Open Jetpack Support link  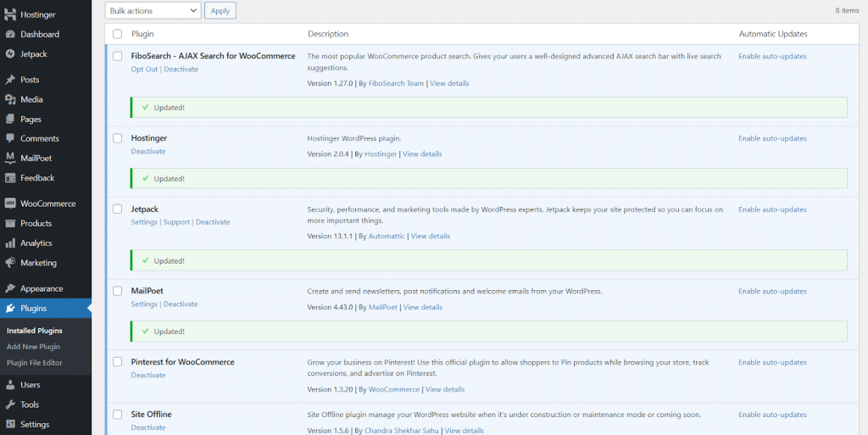tap(176, 222)
